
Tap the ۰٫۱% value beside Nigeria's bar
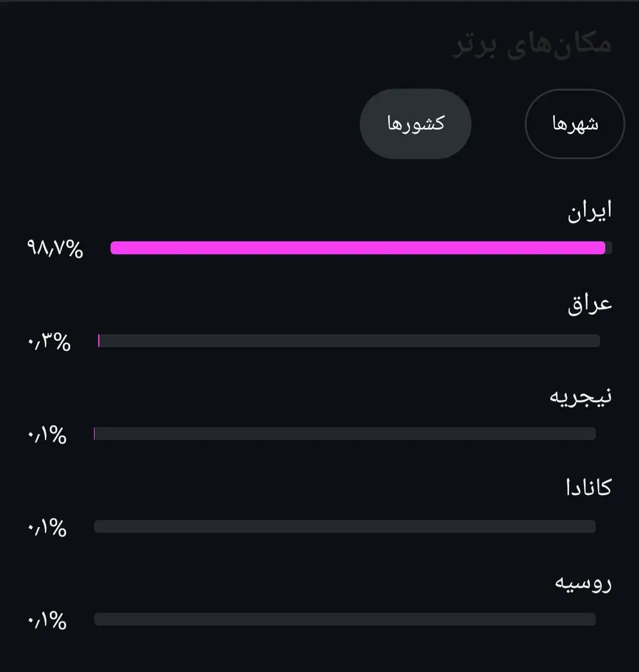47,435
